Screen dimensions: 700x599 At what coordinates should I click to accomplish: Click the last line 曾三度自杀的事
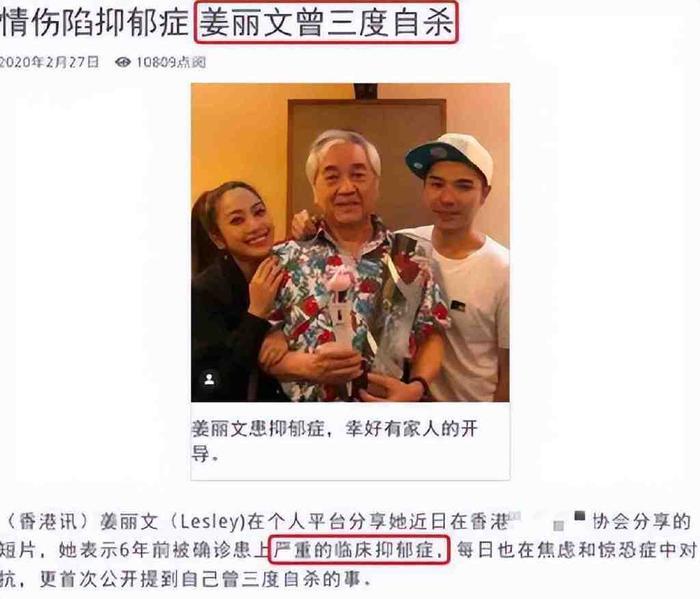pyautogui.click(x=300, y=579)
